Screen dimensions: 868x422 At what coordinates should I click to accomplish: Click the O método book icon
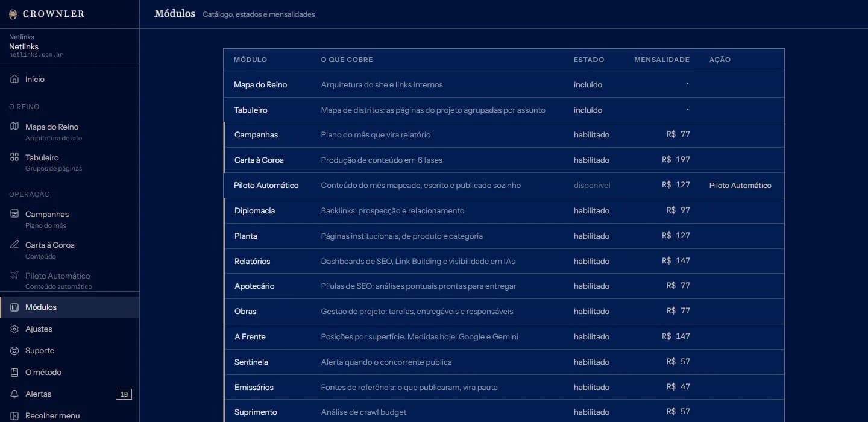click(x=14, y=372)
